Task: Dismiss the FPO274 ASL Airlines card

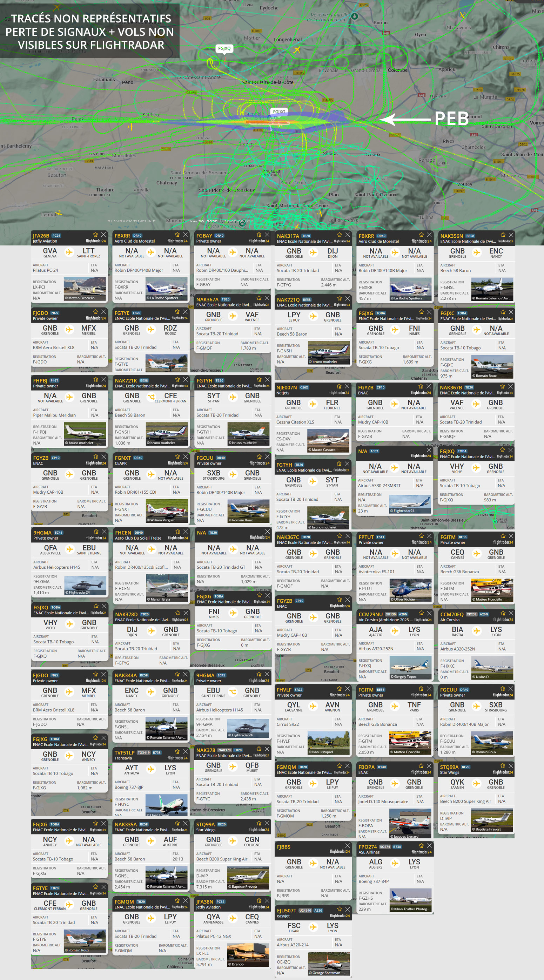Action: pyautogui.click(x=429, y=845)
